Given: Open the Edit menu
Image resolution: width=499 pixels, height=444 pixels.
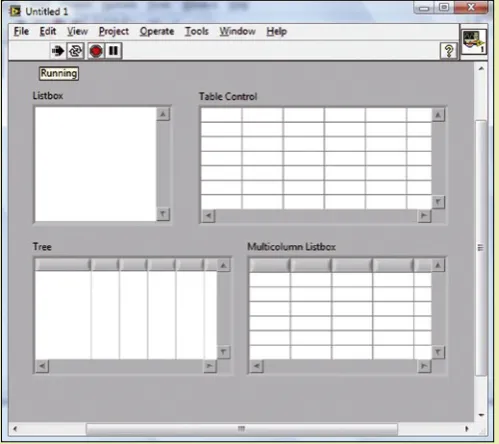Looking at the screenshot, I should coord(48,31).
